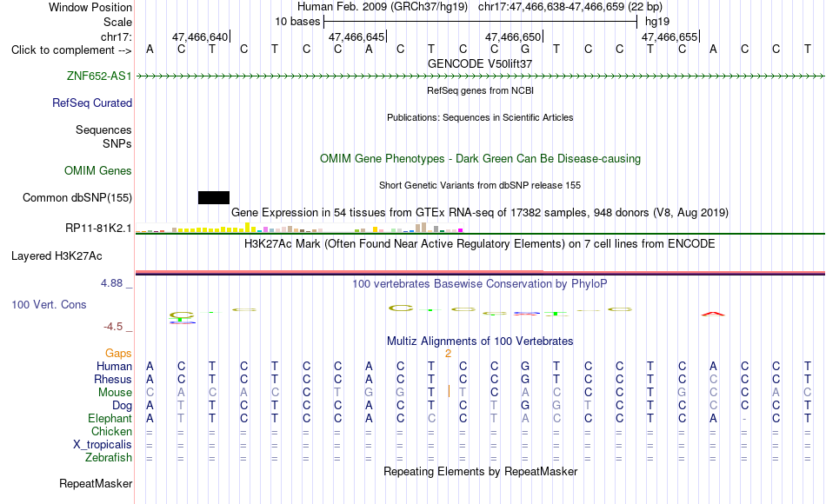
Task: Click the ZNF652-AS1 green arrowed gene line
Action: (480, 76)
